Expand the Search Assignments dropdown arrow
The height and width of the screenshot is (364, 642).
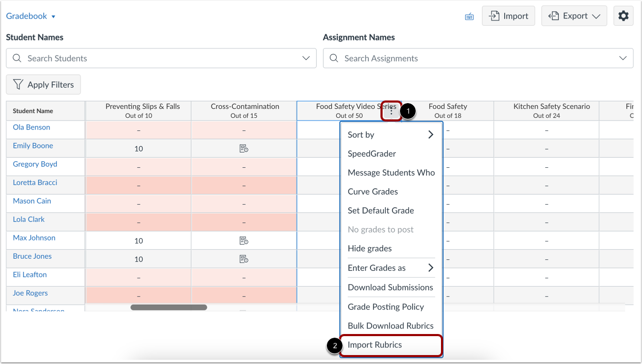coord(623,58)
